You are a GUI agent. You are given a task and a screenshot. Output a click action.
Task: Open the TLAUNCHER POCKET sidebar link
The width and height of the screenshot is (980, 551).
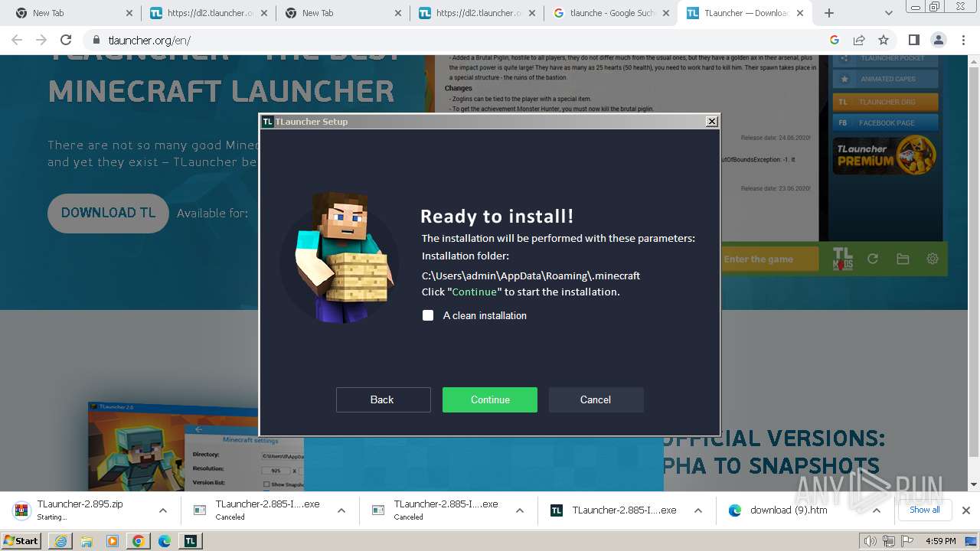pos(885,58)
